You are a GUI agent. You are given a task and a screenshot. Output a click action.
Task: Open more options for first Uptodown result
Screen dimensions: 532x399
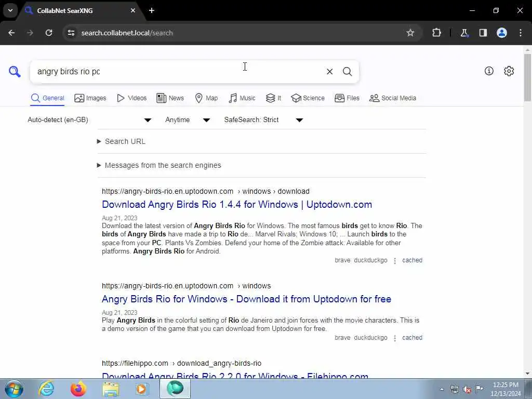click(395, 261)
